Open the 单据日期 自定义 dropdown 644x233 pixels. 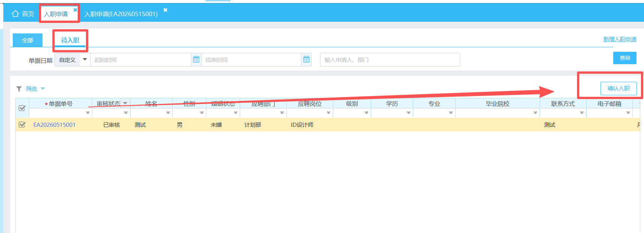(72, 60)
